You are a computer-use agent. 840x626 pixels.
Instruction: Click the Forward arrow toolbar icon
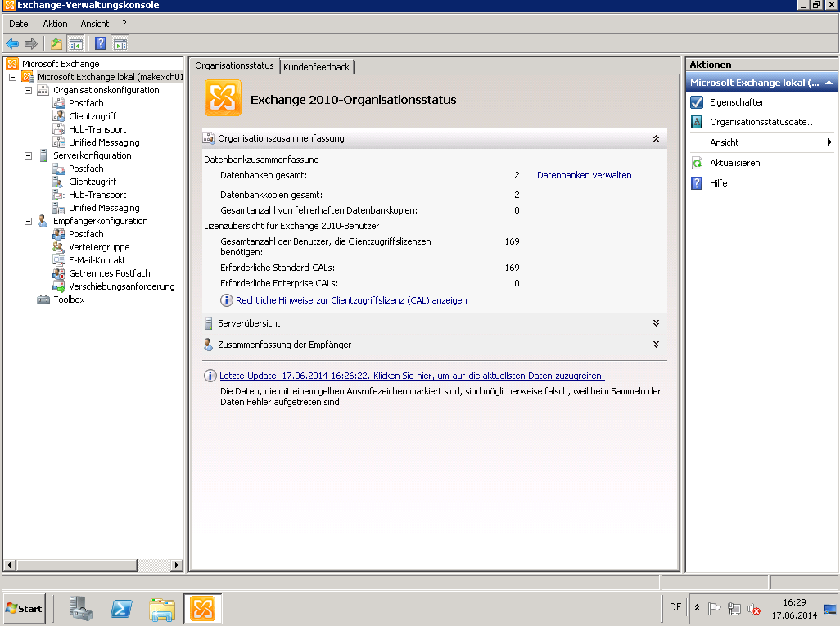[31, 43]
